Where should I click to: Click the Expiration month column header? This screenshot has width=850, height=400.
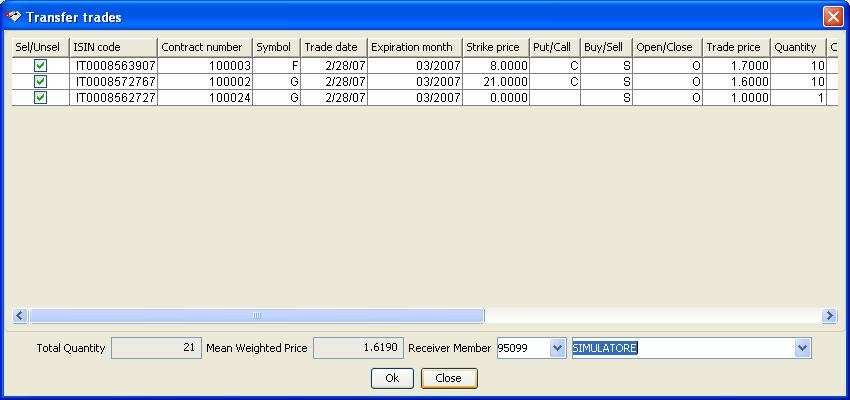[415, 47]
